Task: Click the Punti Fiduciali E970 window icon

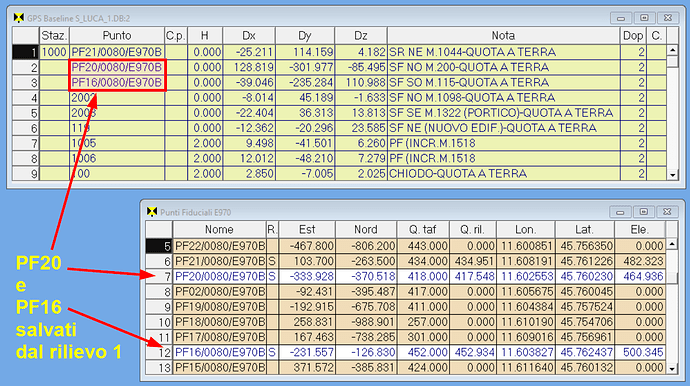Action: (152, 212)
